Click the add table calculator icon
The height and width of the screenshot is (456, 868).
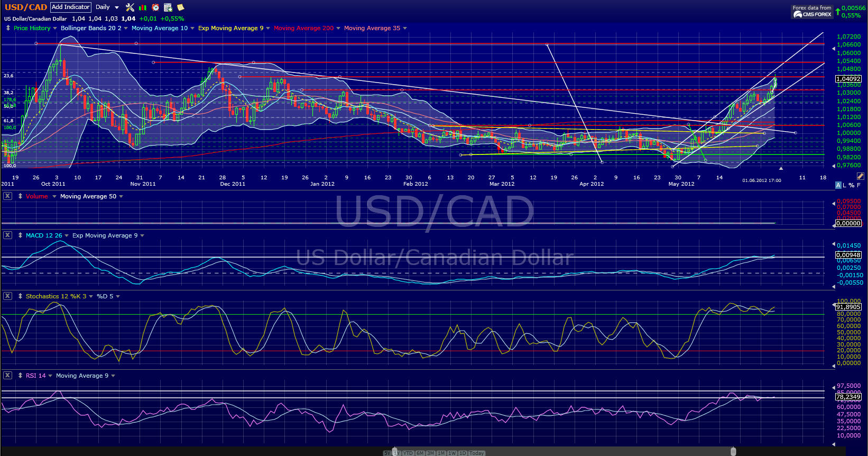pyautogui.click(x=168, y=7)
